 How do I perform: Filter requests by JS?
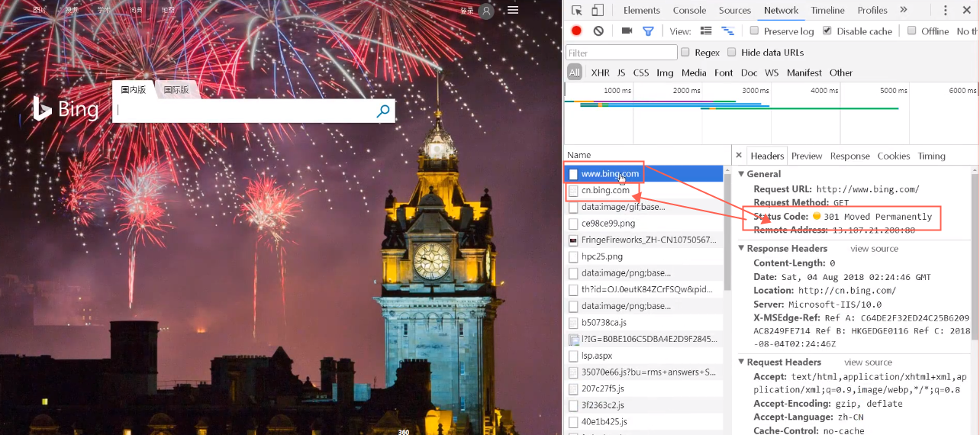[x=621, y=72]
